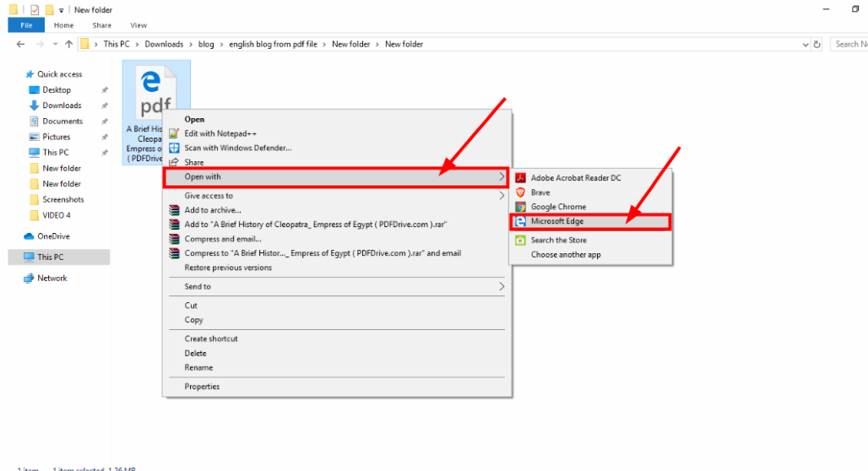
Task: Choose Brave from the Open with submenu
Action: (x=540, y=192)
